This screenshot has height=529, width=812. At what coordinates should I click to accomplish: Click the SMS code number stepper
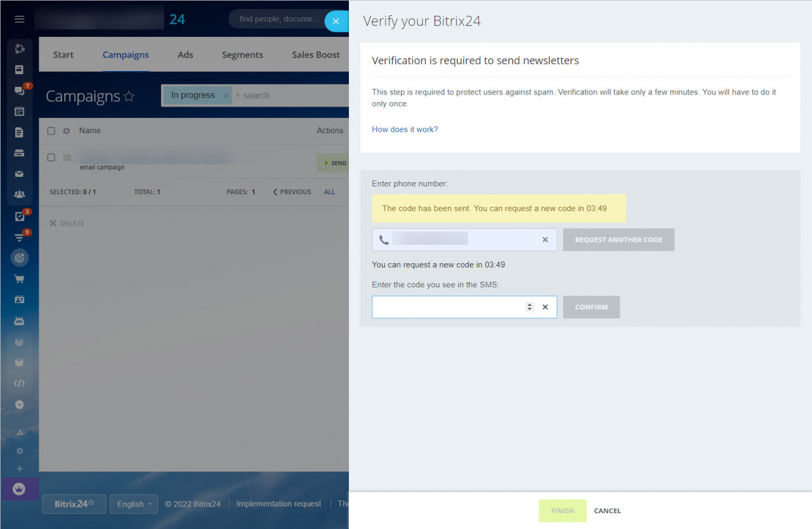pyautogui.click(x=530, y=307)
